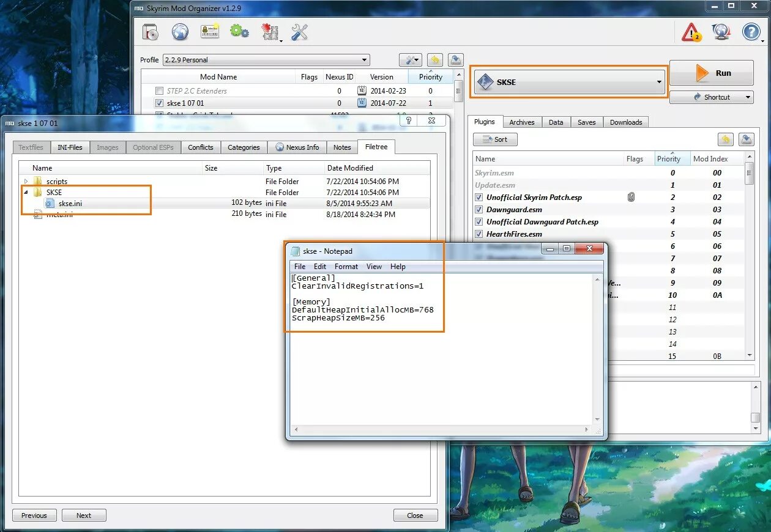Switch to the Archives tab
Image resolution: width=771 pixels, height=532 pixels.
pos(522,122)
